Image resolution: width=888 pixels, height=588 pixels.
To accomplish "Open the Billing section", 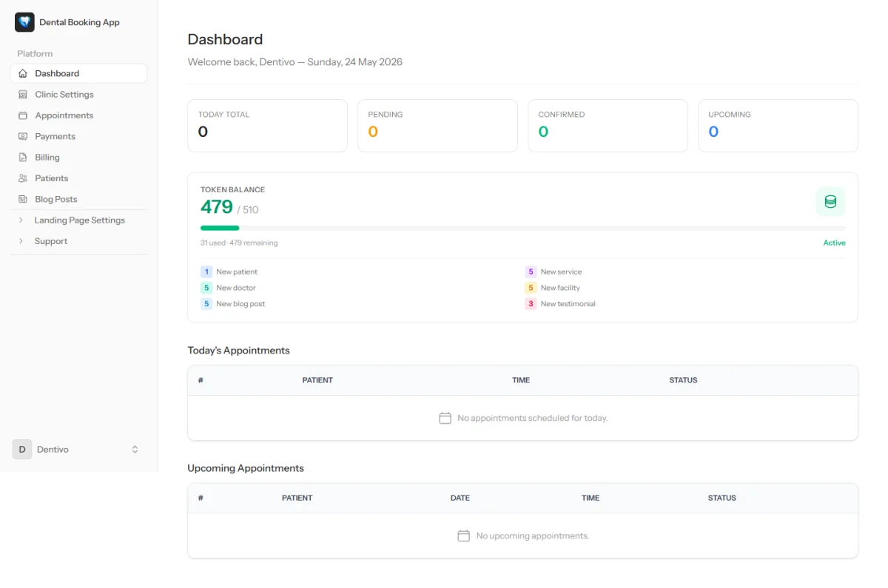I will [x=78, y=158].
